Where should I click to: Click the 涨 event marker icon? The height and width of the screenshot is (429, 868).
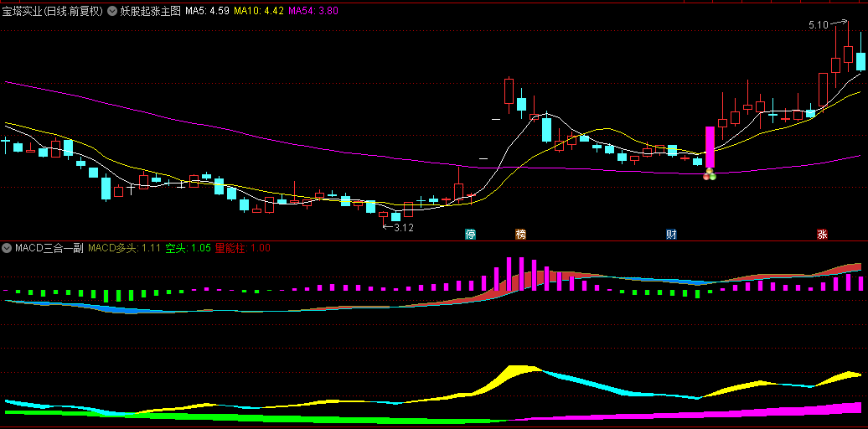(x=822, y=234)
